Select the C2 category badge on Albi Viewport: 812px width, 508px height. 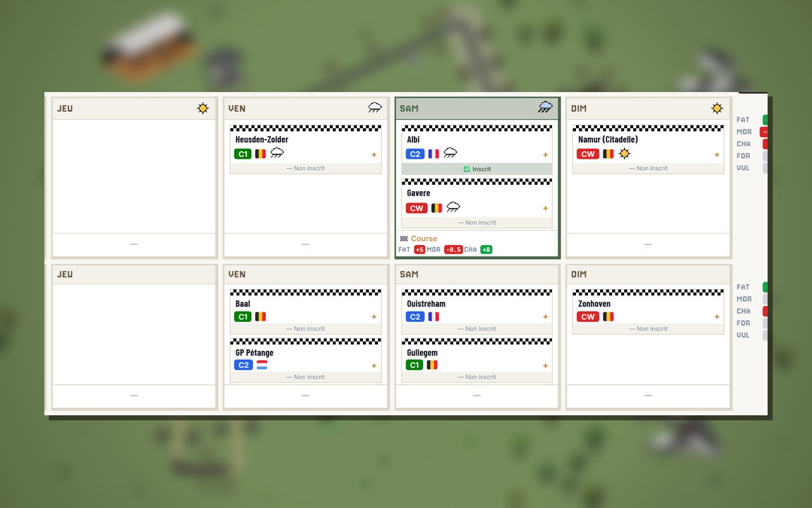pyautogui.click(x=415, y=154)
